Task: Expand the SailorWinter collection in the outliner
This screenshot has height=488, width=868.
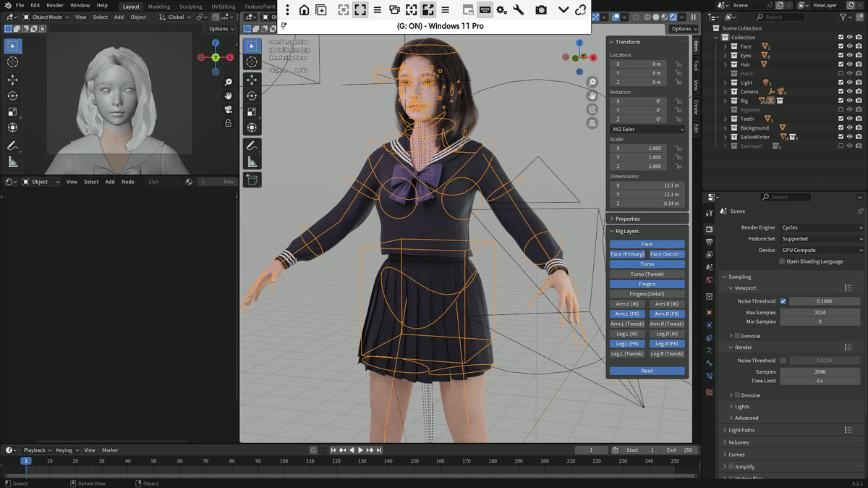Action: click(x=726, y=136)
